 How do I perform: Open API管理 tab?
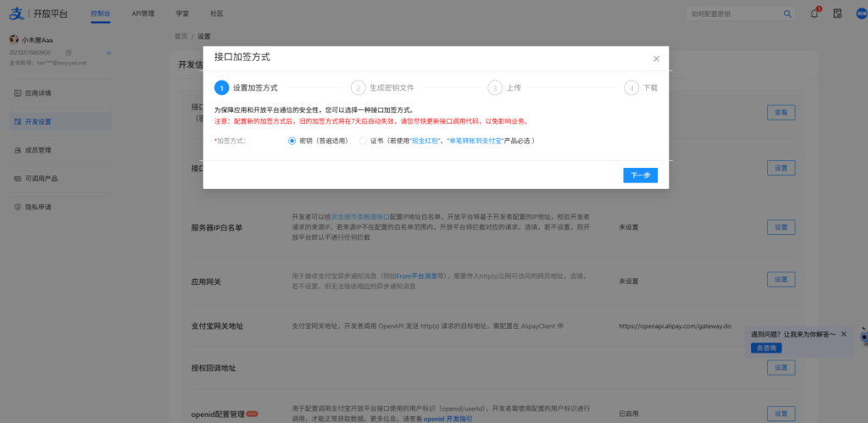click(142, 14)
